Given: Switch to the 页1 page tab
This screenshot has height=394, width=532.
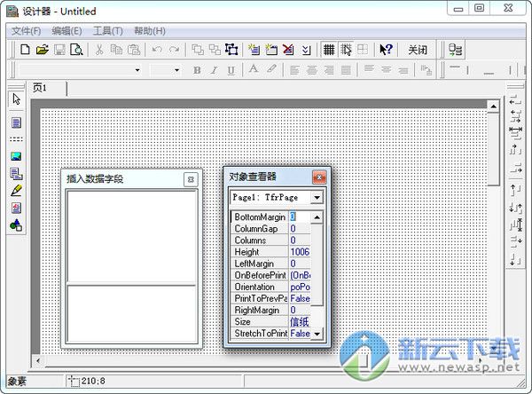Looking at the screenshot, I should pyautogui.click(x=40, y=88).
